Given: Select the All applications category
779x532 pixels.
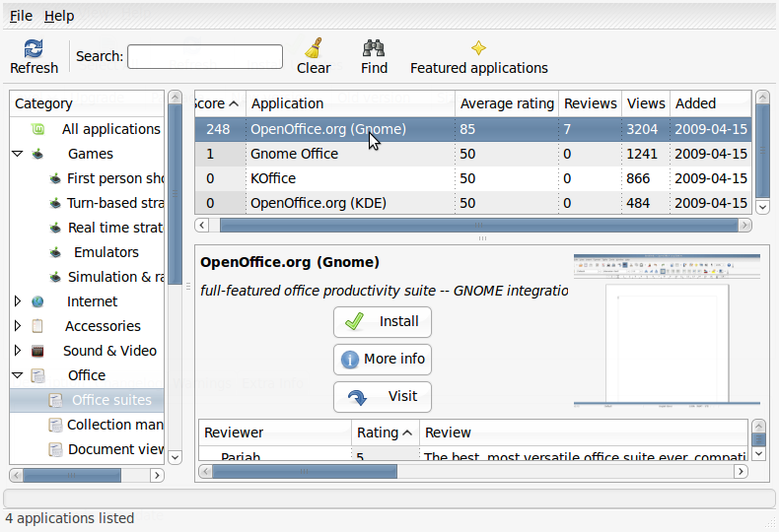Looking at the screenshot, I should coord(110,129).
